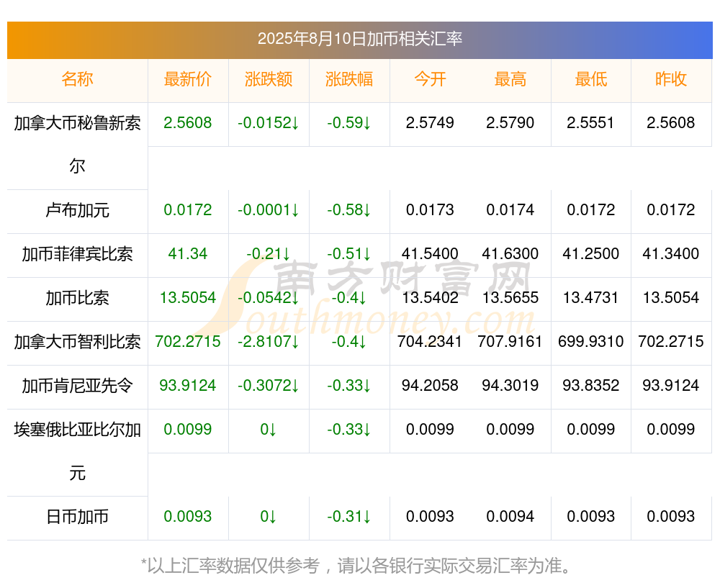Viewport: 720px width, 588px height.
Task: Click the green latest price 93.9124
Action: (x=188, y=385)
